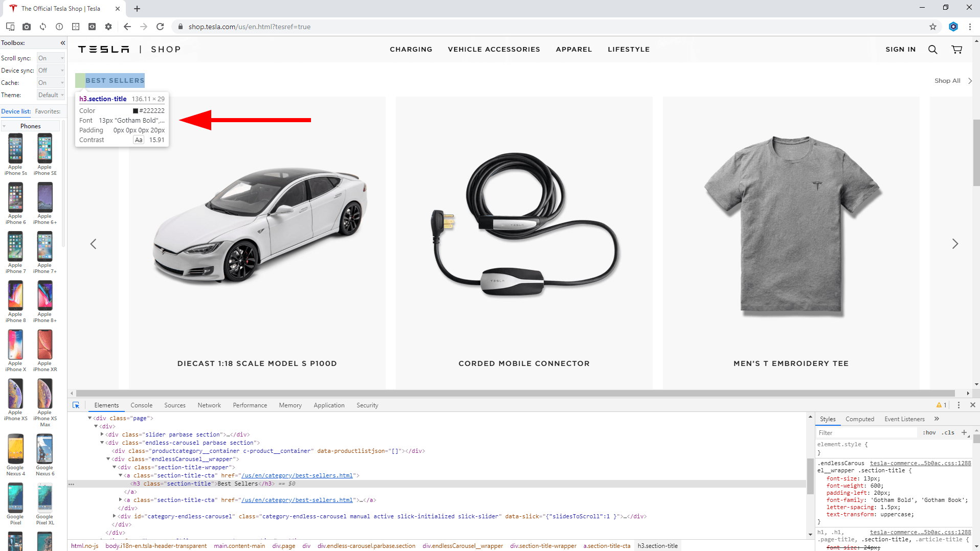Activate the DevTools element inspector picker
The image size is (980, 551).
[x=76, y=405]
